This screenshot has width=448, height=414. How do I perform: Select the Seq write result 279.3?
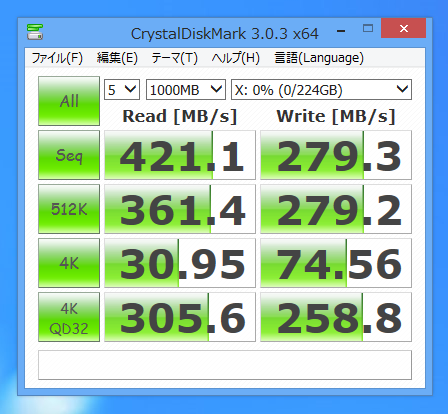pos(336,155)
